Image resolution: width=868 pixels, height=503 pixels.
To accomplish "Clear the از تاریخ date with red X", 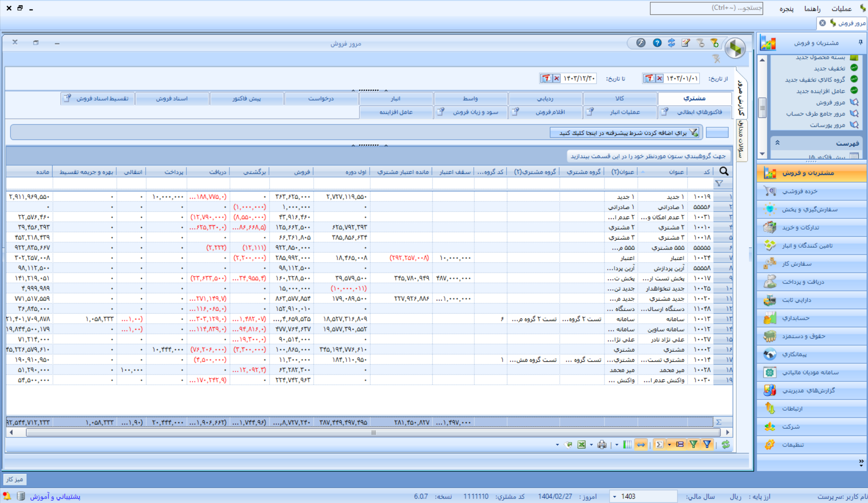I will click(659, 78).
